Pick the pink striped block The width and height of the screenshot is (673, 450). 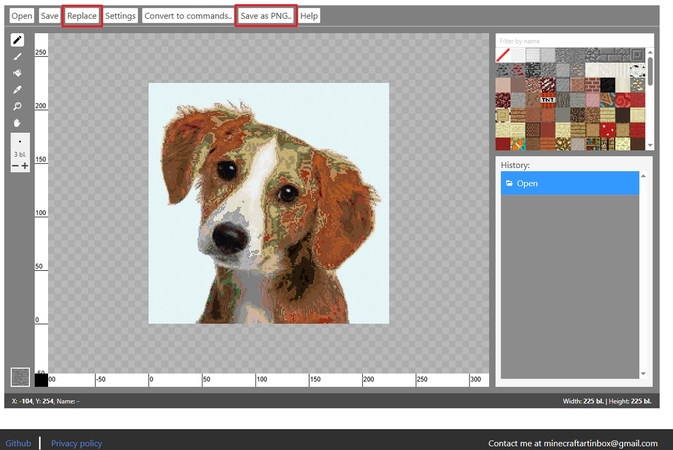pyautogui.click(x=593, y=100)
